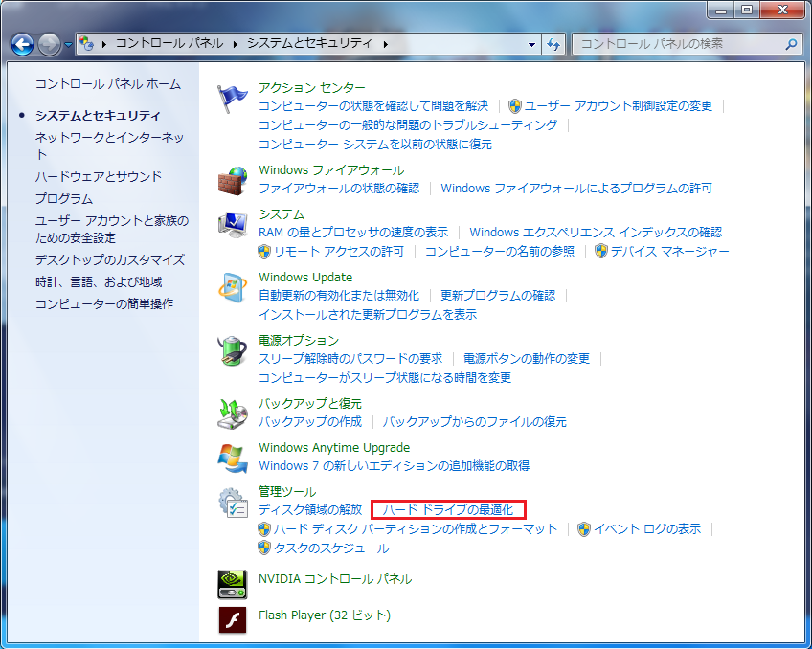
Task: Click the バックアップと復元 drive icon
Action: [232, 414]
